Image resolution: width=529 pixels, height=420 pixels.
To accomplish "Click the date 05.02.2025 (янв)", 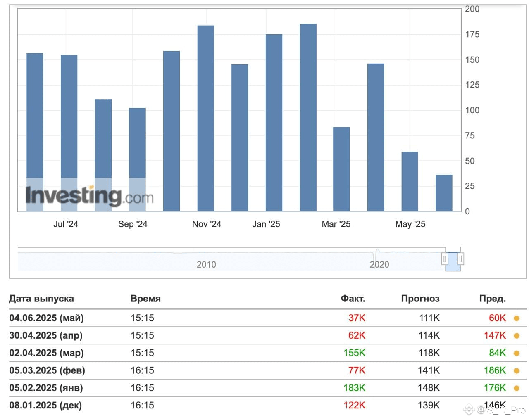I will 46,388.
